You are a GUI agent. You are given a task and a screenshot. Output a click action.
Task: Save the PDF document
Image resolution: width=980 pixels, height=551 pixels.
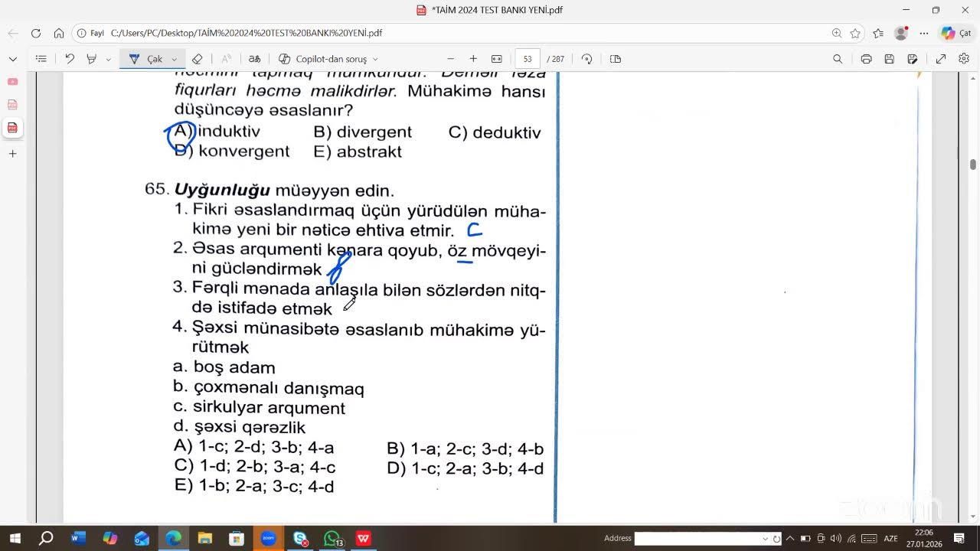(889, 59)
